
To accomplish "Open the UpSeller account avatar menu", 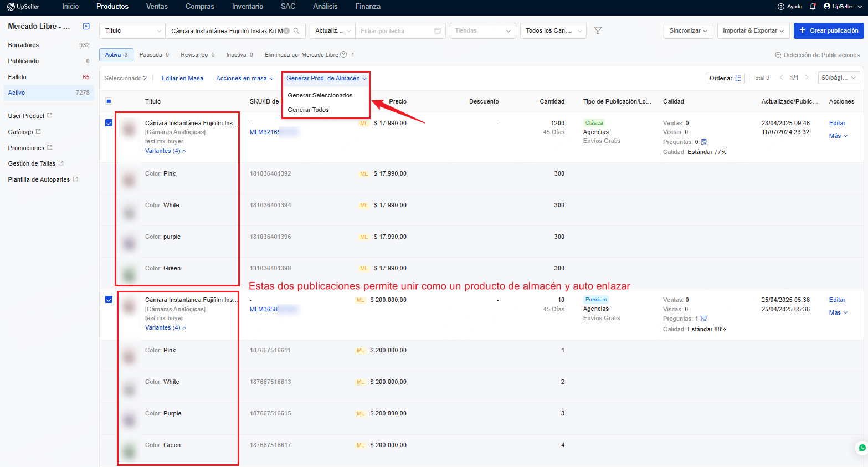I will [x=827, y=7].
